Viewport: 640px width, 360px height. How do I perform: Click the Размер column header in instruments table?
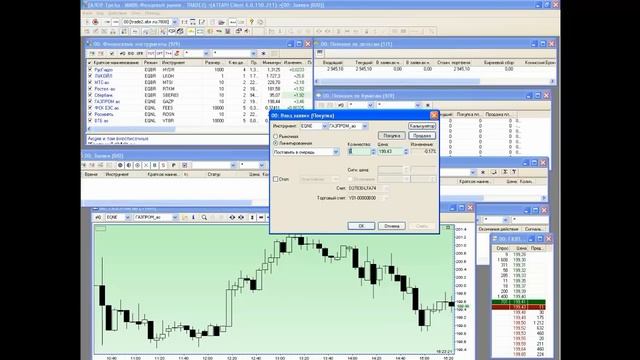(212, 63)
